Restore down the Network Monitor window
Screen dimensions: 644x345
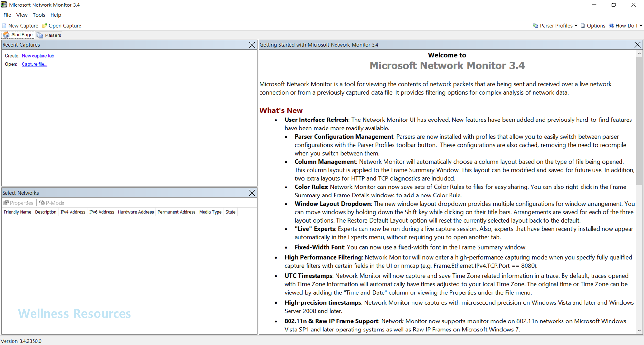click(614, 5)
